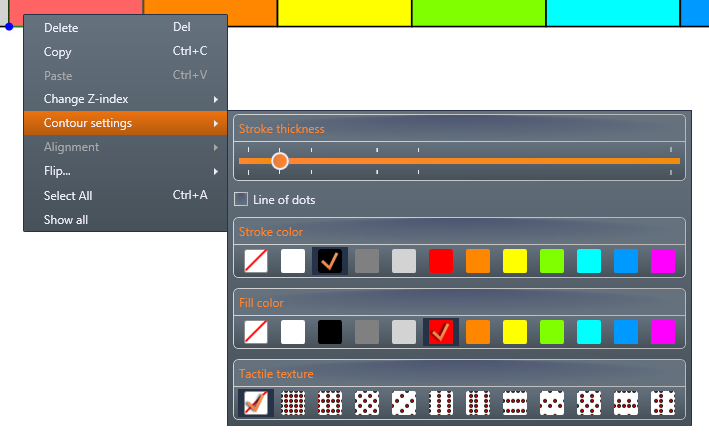
Task: Set fill color to cyan
Action: pos(589,332)
